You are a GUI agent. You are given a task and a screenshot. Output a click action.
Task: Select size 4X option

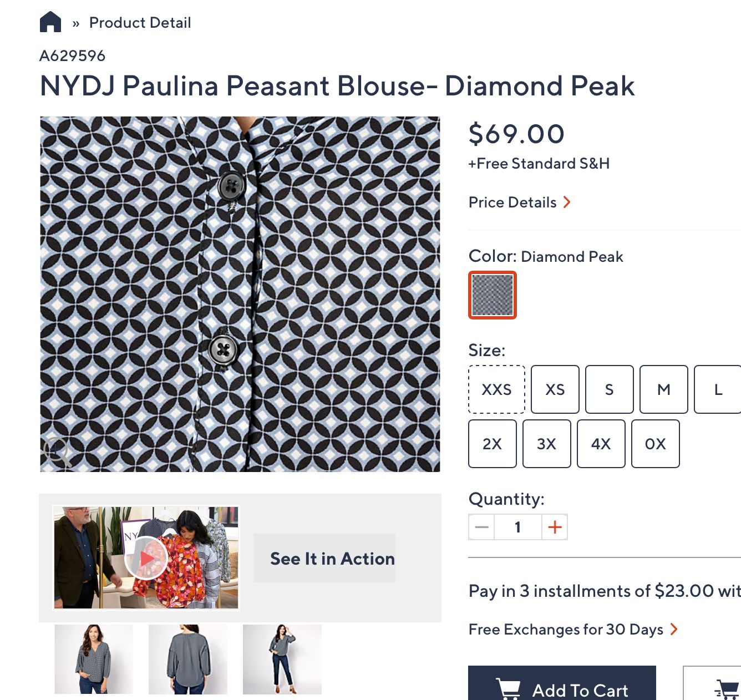601,444
